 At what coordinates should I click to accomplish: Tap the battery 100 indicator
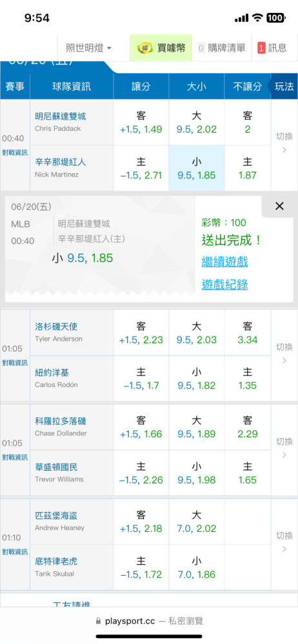(275, 18)
